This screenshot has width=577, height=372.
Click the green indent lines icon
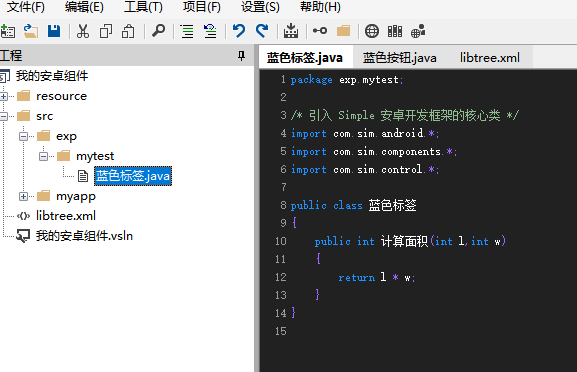coord(187,31)
